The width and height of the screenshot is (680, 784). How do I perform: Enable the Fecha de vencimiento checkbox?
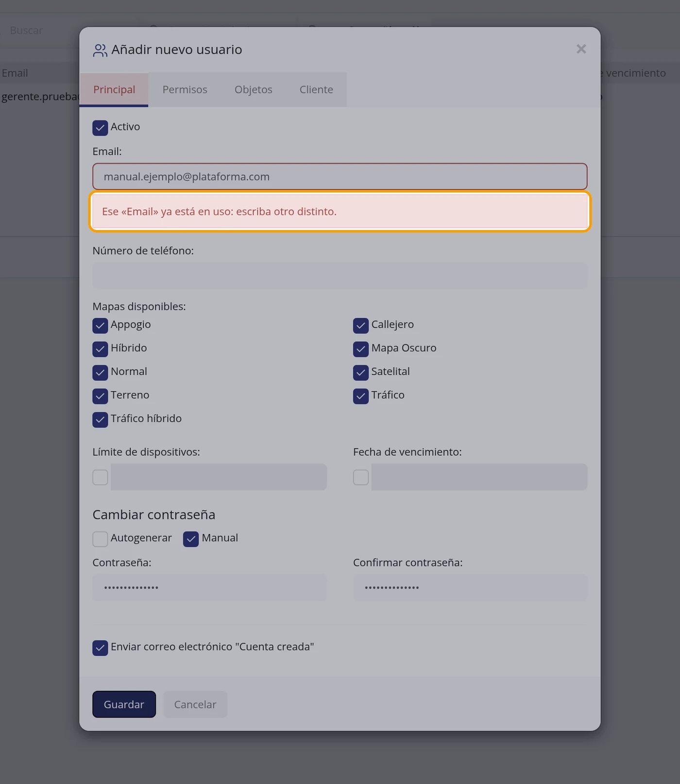pyautogui.click(x=361, y=477)
